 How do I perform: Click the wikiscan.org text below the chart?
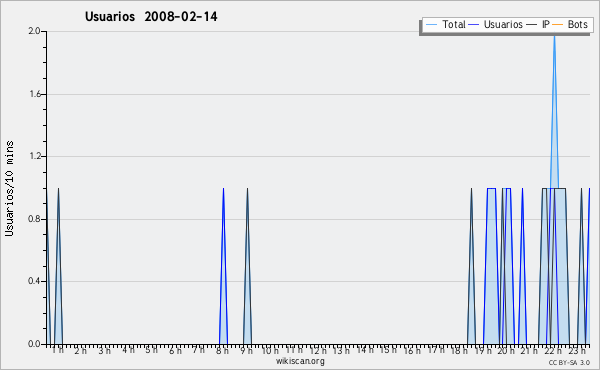300,361
